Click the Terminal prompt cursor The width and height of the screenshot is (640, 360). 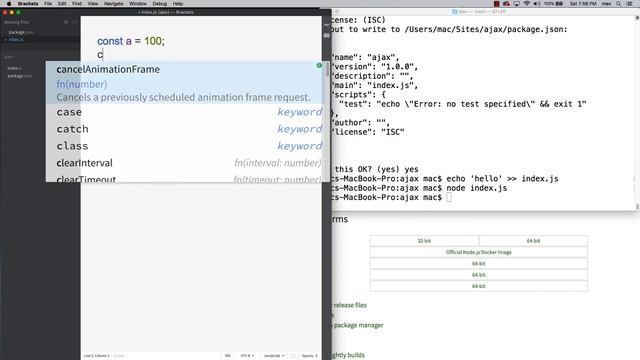point(449,198)
